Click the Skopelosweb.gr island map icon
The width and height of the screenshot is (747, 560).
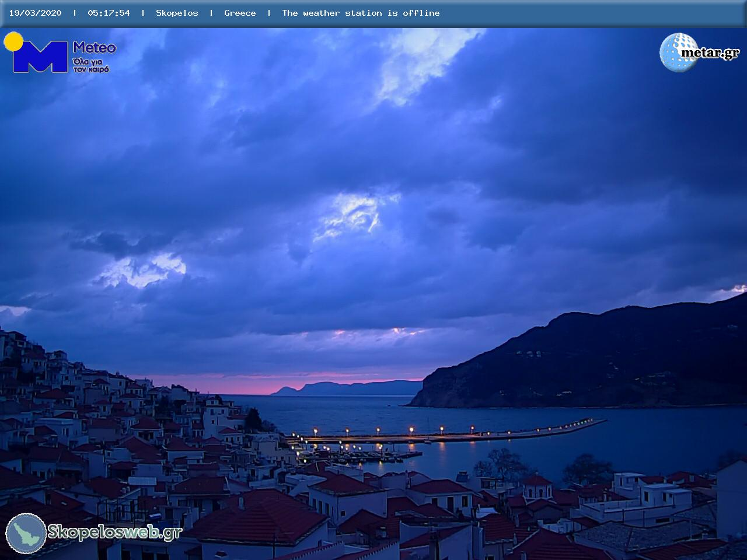[x=26, y=533]
